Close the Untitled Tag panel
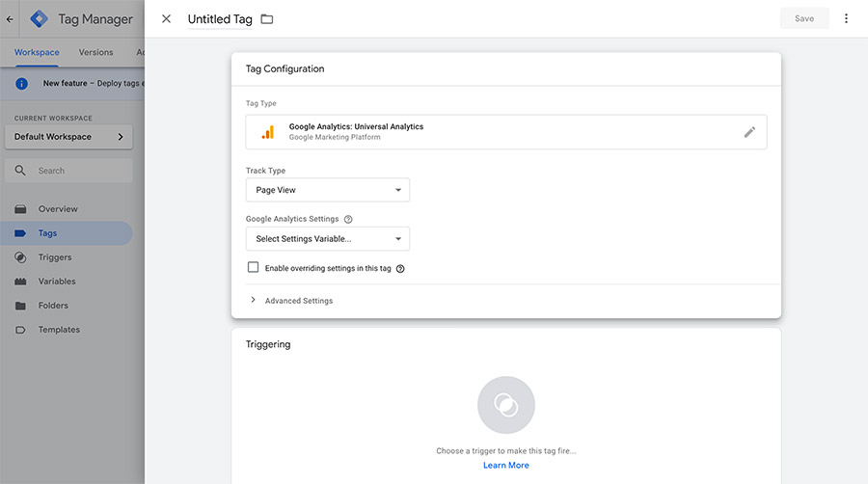 tap(166, 19)
